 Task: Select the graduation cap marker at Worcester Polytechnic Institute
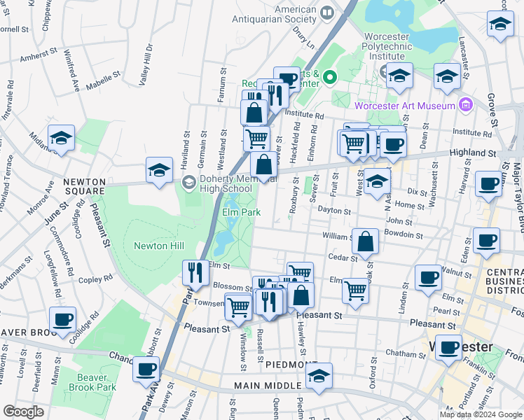pyautogui.click(x=399, y=78)
